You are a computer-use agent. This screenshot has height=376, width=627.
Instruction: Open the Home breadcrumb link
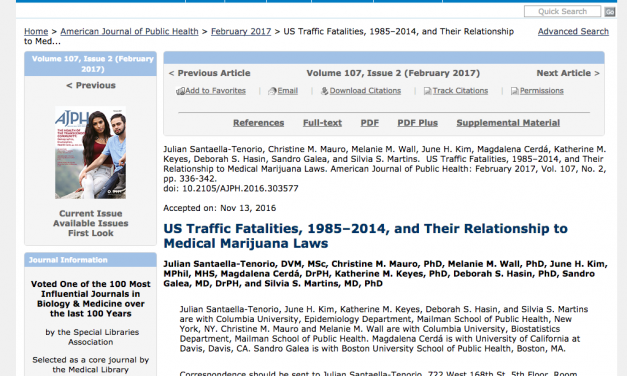click(x=36, y=31)
